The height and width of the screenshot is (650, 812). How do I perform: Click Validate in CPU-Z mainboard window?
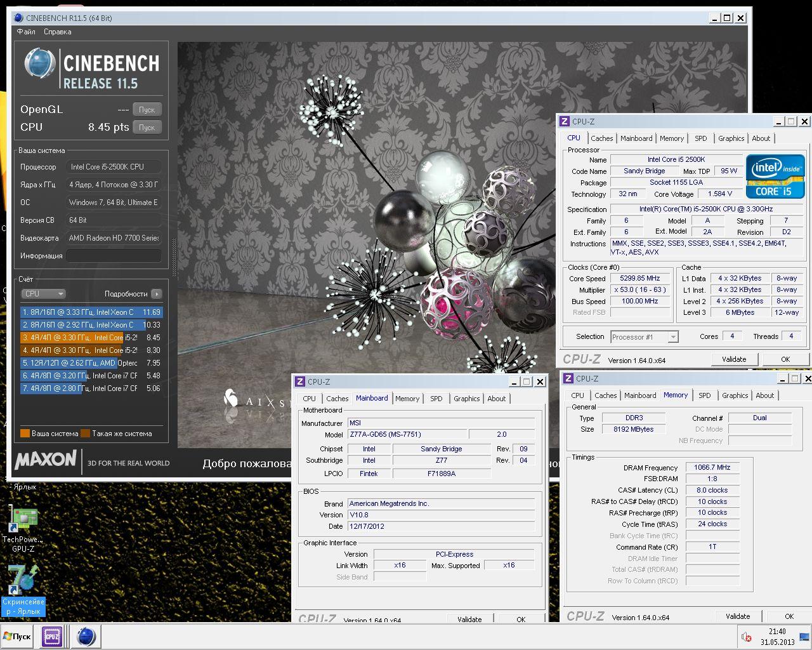469,620
